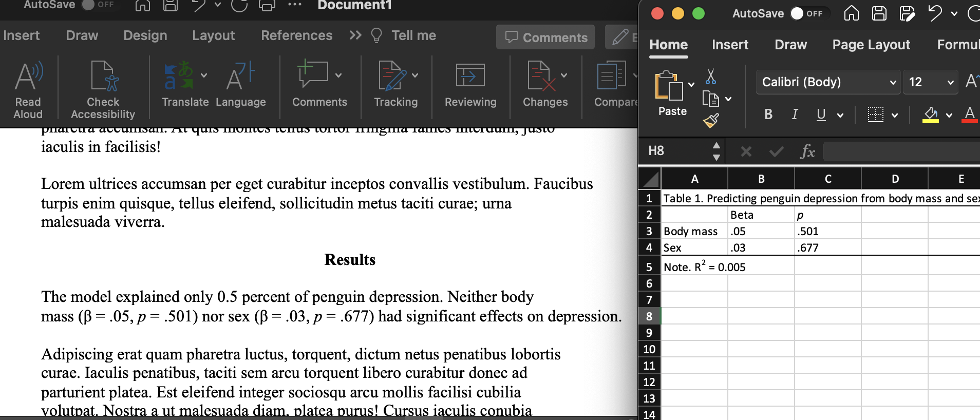Open the Calibri (Body) font dropdown
980x420 pixels.
[893, 83]
